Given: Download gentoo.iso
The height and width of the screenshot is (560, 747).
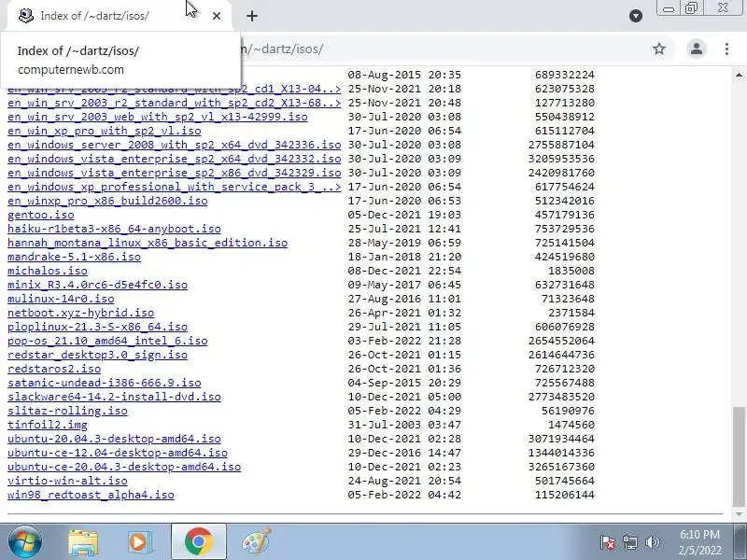Looking at the screenshot, I should click(x=41, y=215).
